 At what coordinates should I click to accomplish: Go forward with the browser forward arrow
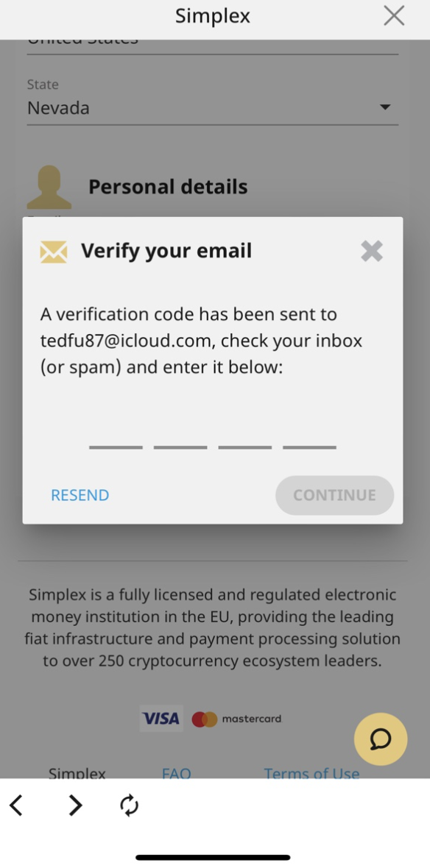[x=75, y=805]
